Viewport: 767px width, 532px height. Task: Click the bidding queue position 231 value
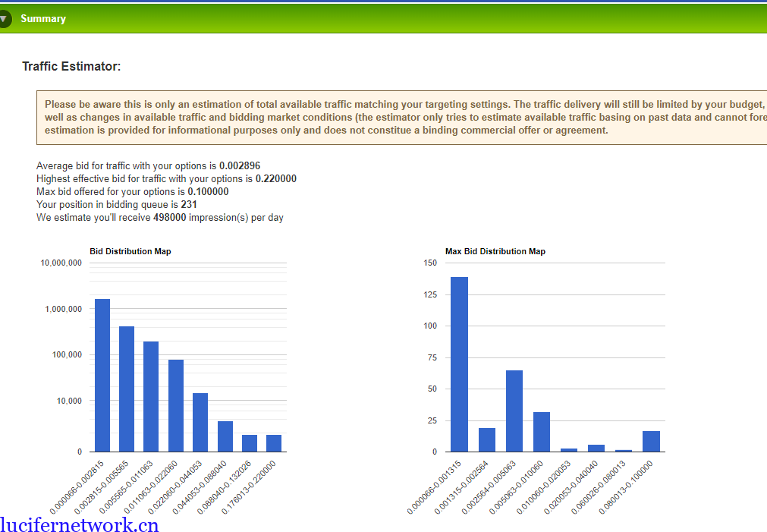tap(189, 205)
